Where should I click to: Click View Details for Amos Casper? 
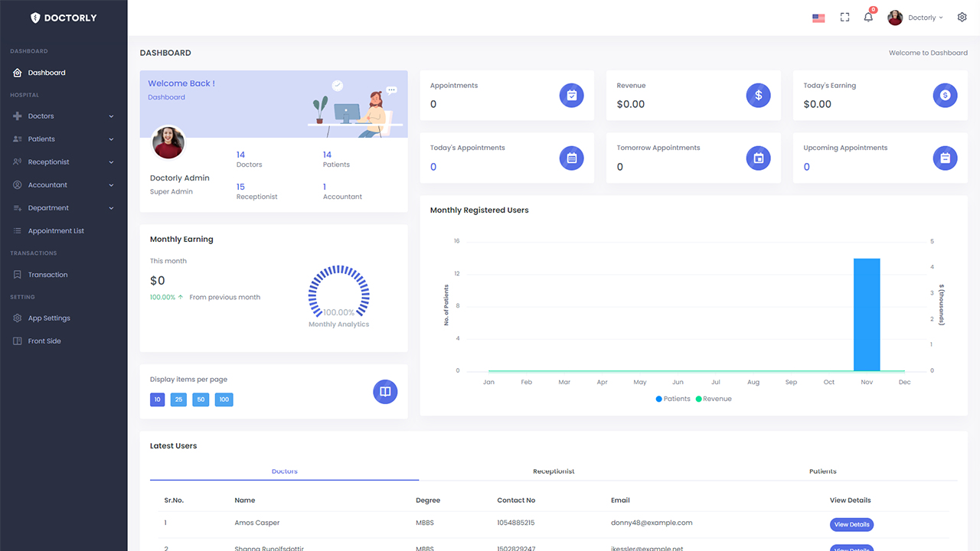click(851, 524)
